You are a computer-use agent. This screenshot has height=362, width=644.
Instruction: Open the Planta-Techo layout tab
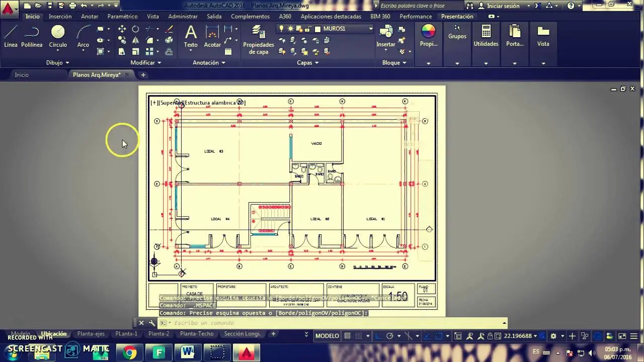pyautogui.click(x=196, y=333)
